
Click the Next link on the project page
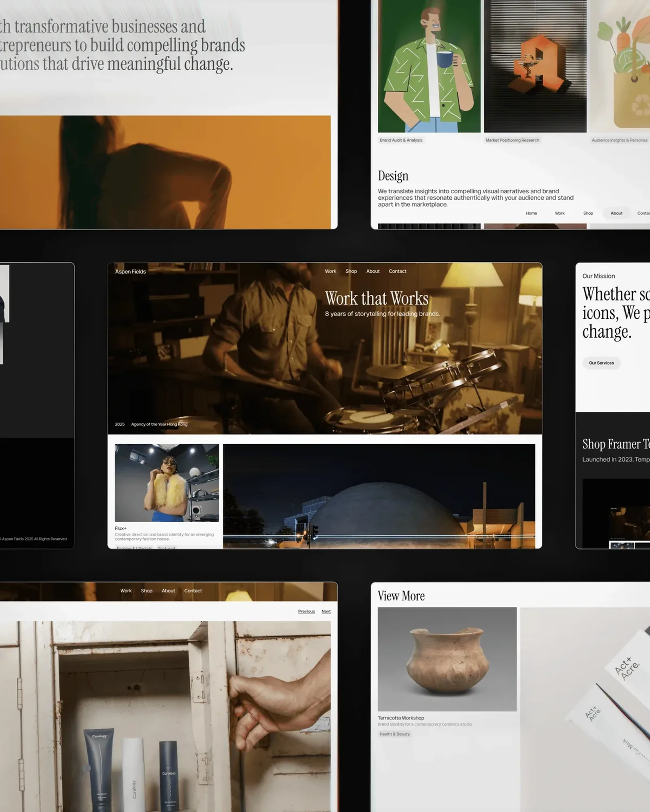coord(326,611)
